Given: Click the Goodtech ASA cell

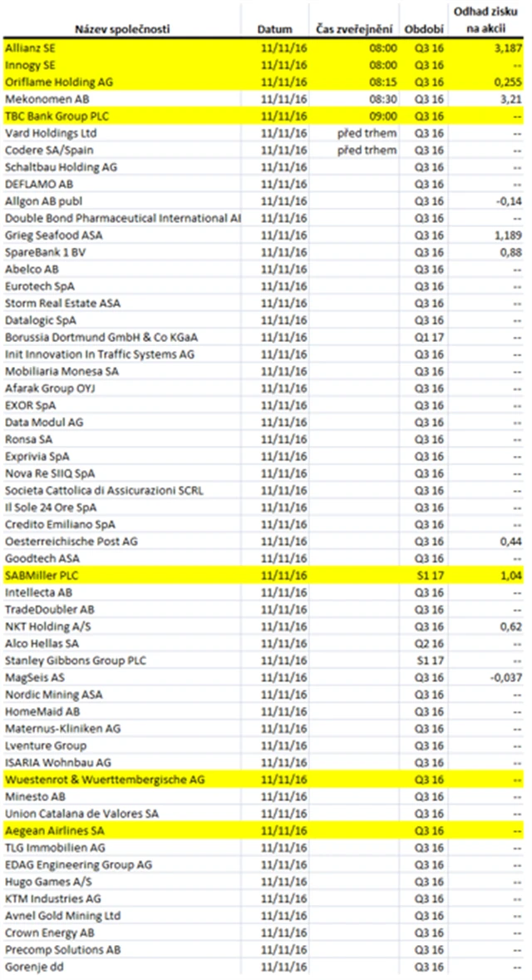Looking at the screenshot, I should 42,558.
